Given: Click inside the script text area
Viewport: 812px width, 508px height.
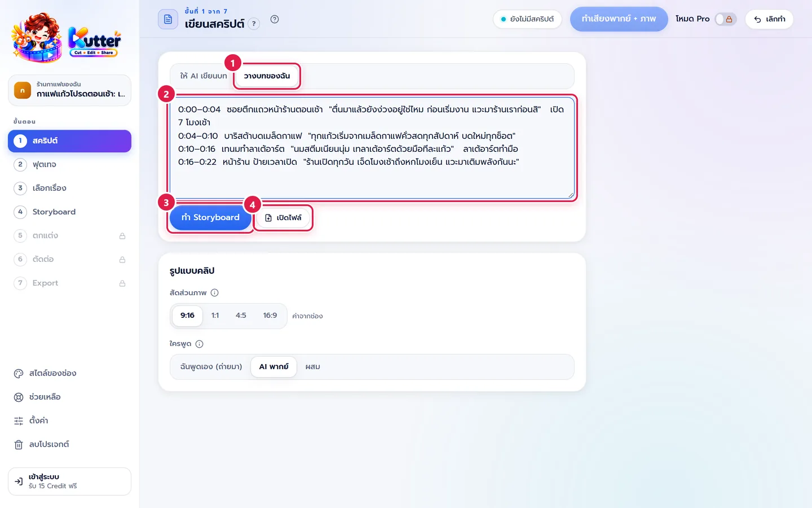Looking at the screenshot, I should 372,148.
